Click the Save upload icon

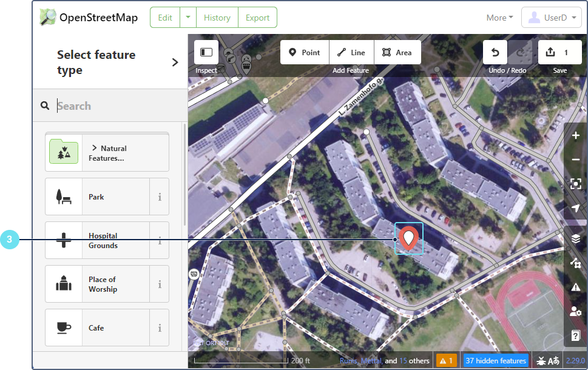pos(550,52)
